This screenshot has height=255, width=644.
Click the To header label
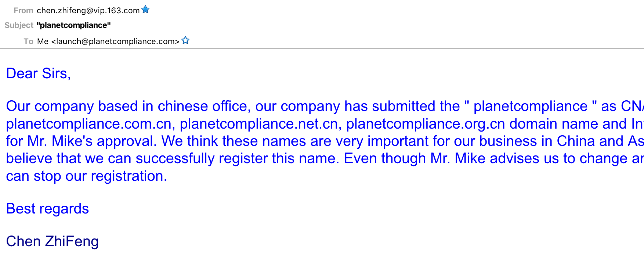click(x=29, y=42)
